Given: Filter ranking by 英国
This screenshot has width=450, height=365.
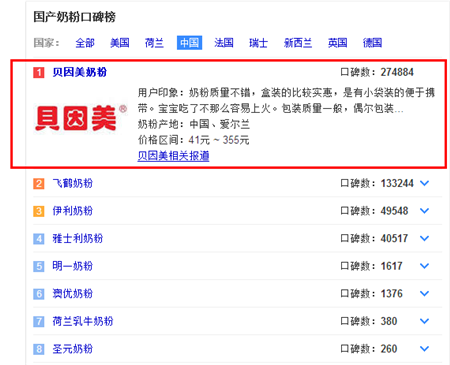Looking at the screenshot, I should (x=338, y=43).
